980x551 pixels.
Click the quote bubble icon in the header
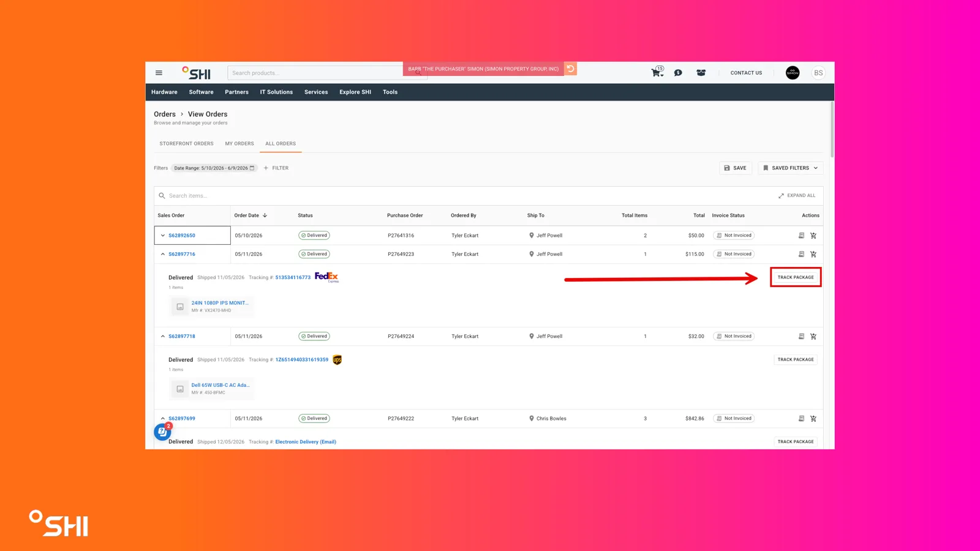678,73
